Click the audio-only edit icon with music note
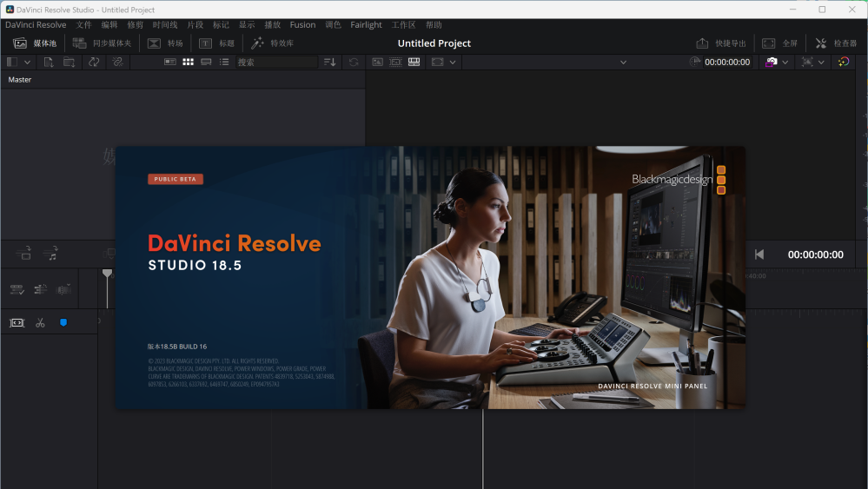This screenshot has height=489, width=868. coord(51,254)
